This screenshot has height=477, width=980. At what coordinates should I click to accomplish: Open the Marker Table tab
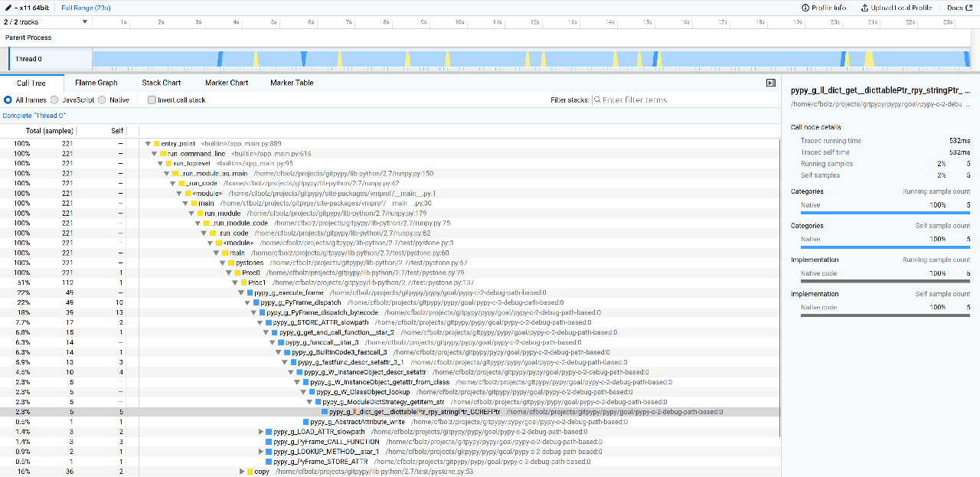(291, 82)
